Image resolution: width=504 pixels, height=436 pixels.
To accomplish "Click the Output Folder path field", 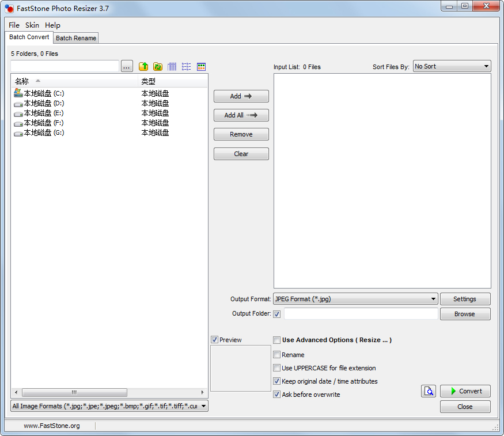I will click(x=361, y=314).
